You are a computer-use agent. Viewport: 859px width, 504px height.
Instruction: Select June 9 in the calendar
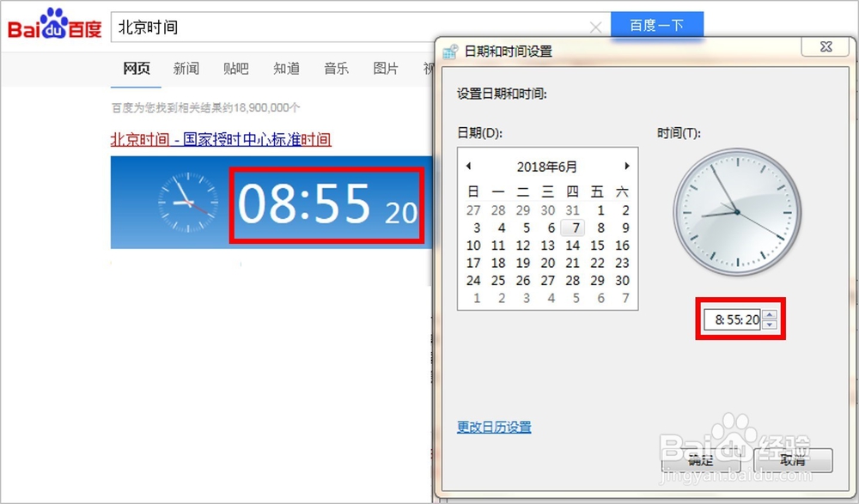coord(625,228)
